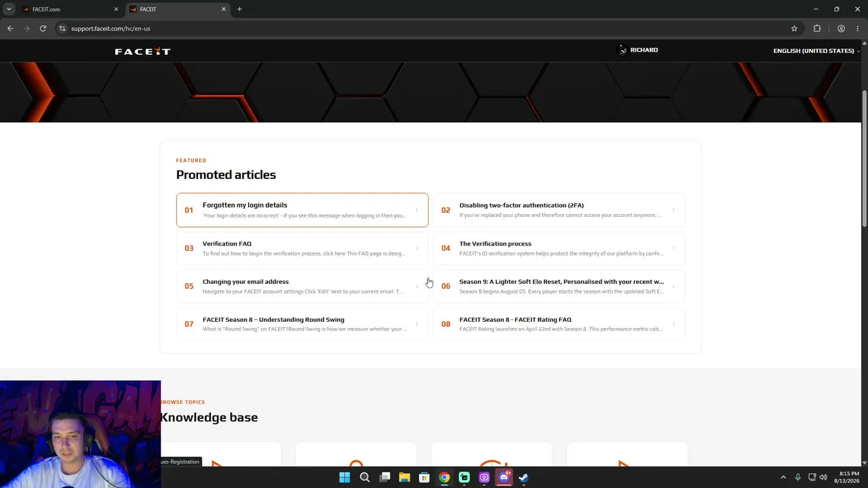The height and width of the screenshot is (488, 868).
Task: Click the FACEIT logo in header
Action: coord(142,51)
